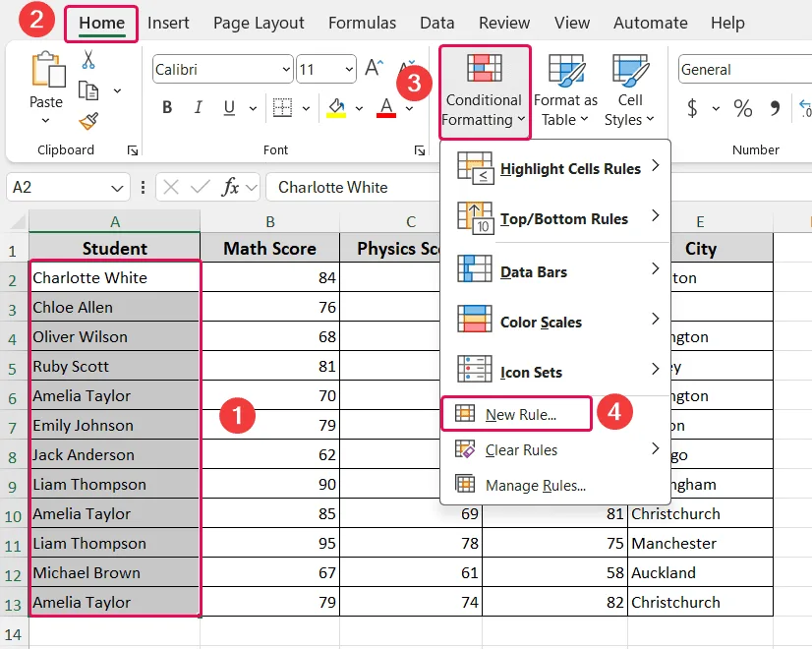Expand Font Color palette arrow
The height and width of the screenshot is (649, 812).
pos(409,108)
